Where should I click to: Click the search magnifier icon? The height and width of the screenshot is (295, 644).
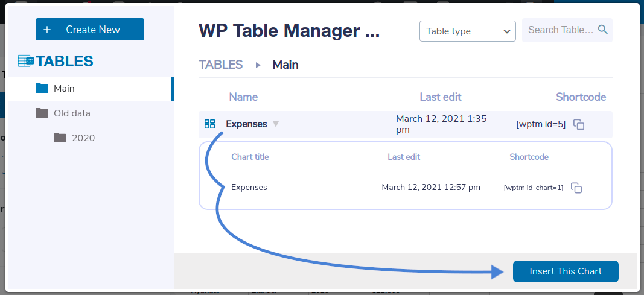pyautogui.click(x=602, y=30)
